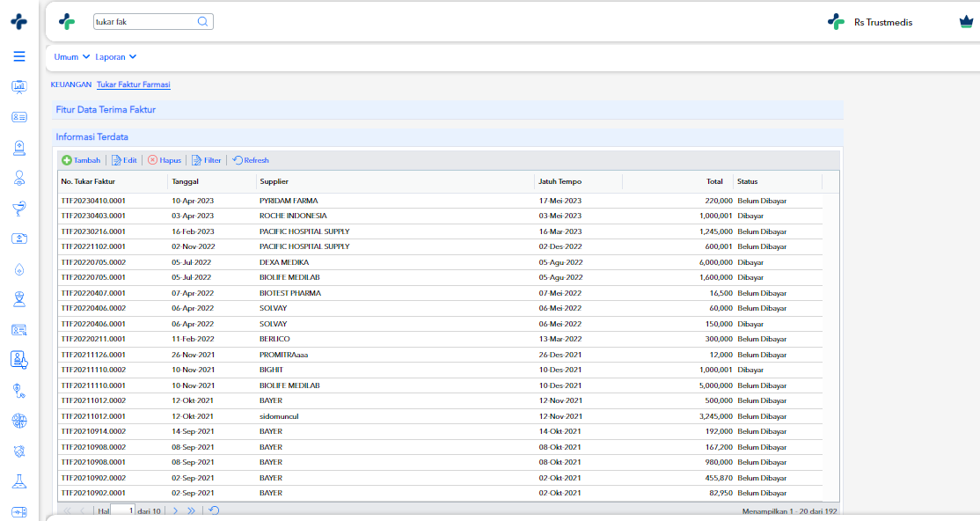Open the IV drip stethoscope sidebar icon
This screenshot has width=980, height=521.
pyautogui.click(x=19, y=391)
